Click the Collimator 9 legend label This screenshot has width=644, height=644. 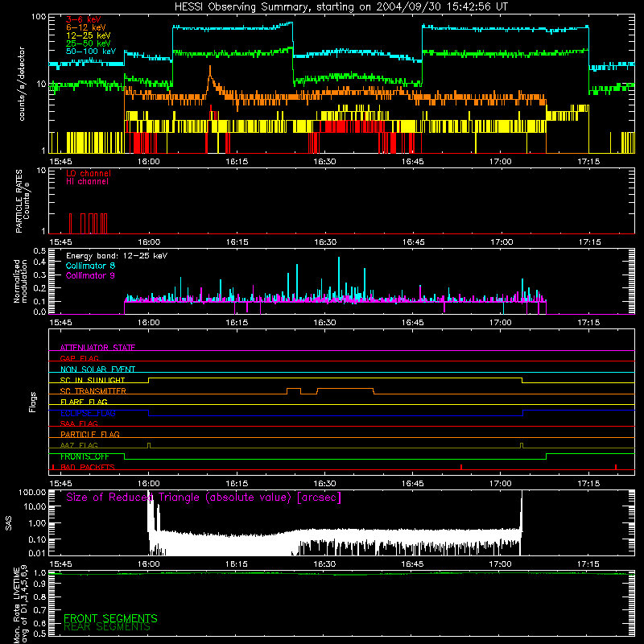click(x=90, y=275)
